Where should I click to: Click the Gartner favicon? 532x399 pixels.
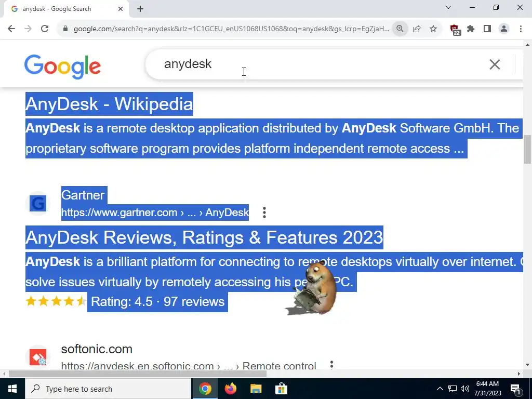coord(37,204)
